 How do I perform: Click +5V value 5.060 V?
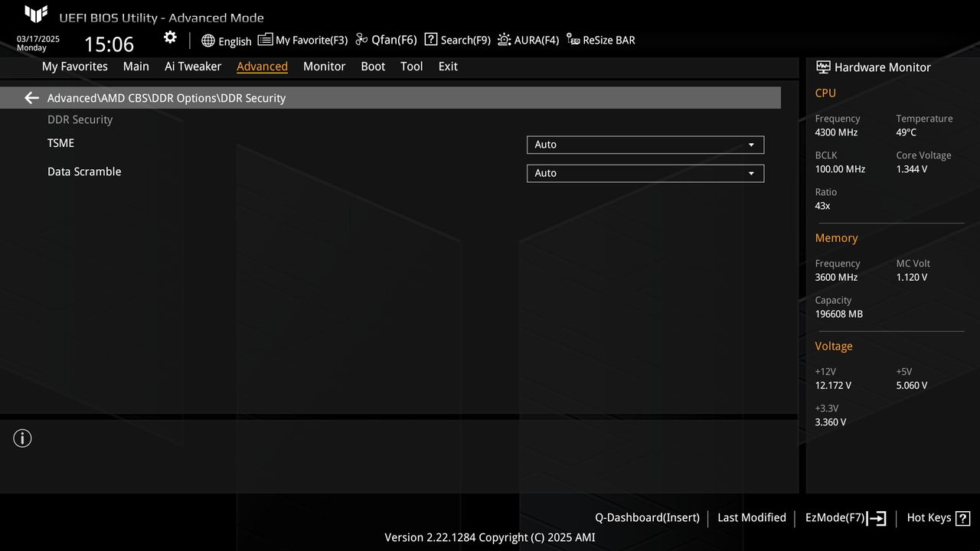tap(912, 385)
